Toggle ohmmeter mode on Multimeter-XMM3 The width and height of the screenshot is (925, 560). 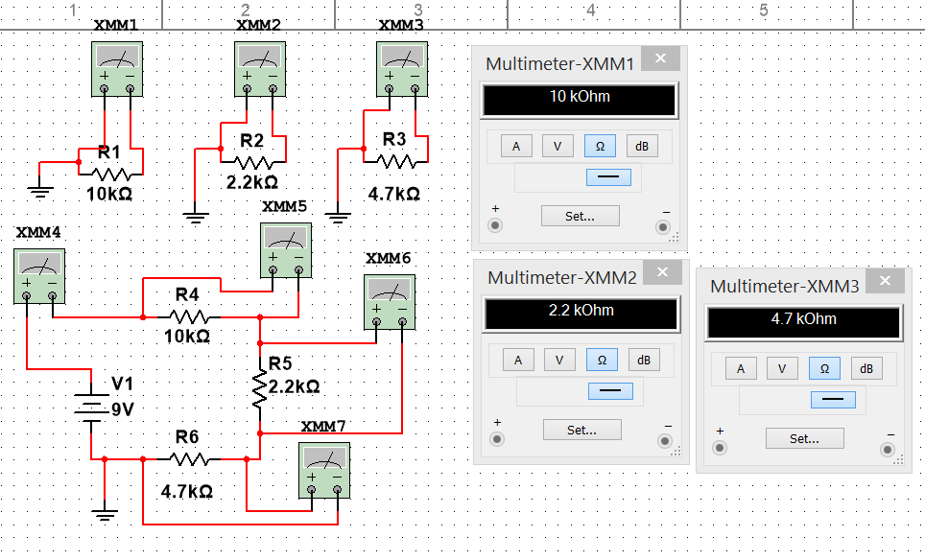[x=823, y=369]
